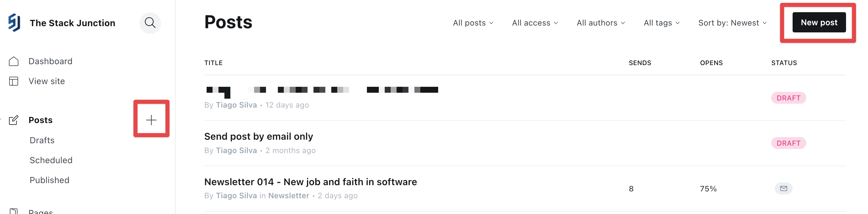This screenshot has height=214, width=868.
Task: Open the search magnifier icon
Action: tap(150, 23)
